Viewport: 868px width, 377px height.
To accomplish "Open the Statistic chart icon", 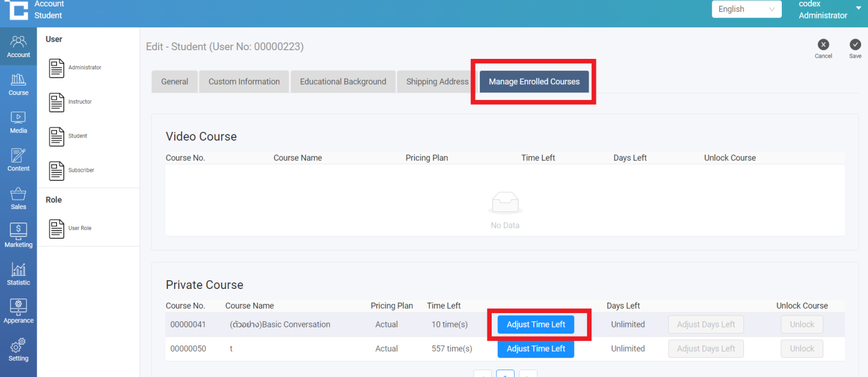I will (18, 273).
